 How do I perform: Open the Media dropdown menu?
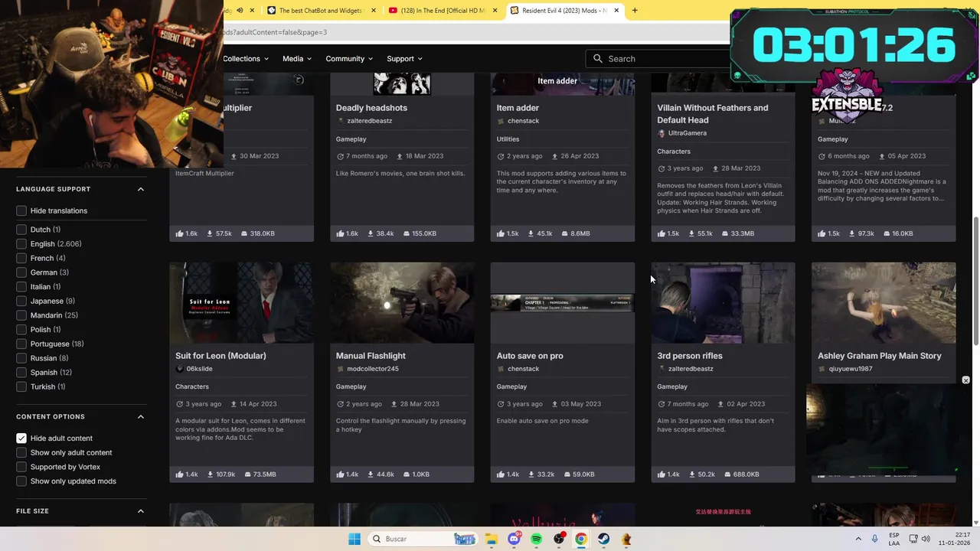(296, 59)
